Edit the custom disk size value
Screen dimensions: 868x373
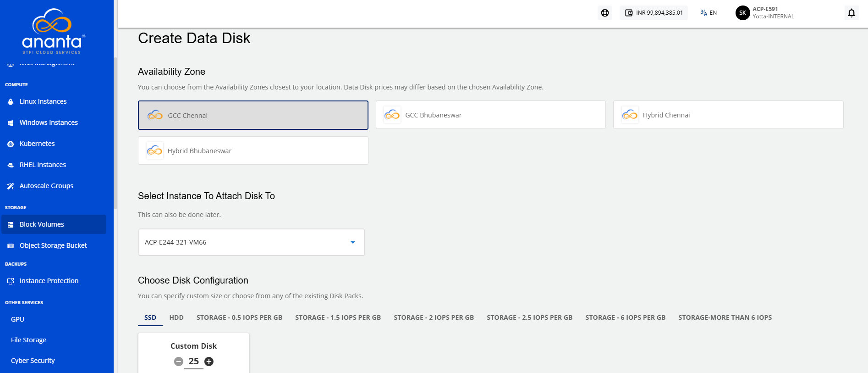coord(194,362)
